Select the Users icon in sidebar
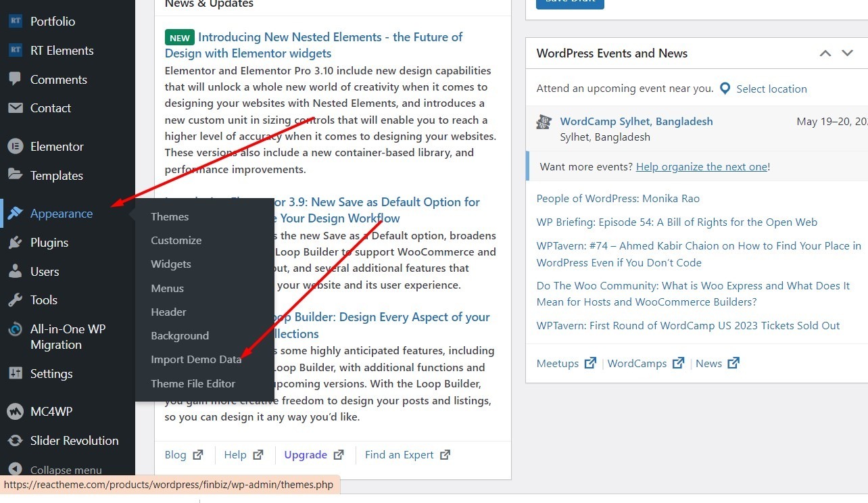This screenshot has width=868, height=503. pyautogui.click(x=15, y=271)
